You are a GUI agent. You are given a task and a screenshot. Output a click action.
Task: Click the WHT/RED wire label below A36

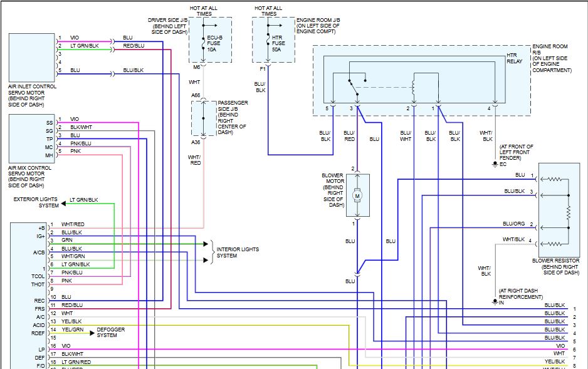[195, 160]
